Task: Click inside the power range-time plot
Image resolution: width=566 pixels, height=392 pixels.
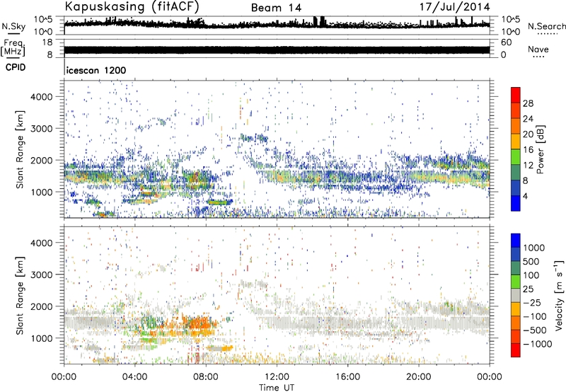Action: click(277, 149)
